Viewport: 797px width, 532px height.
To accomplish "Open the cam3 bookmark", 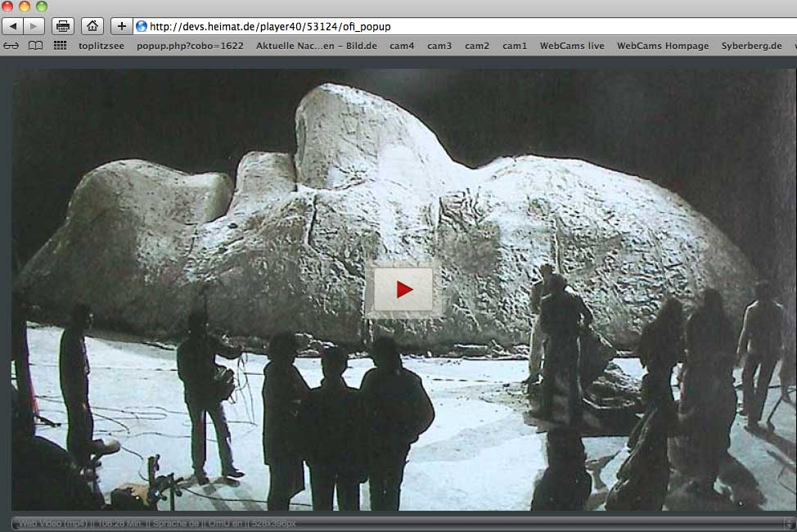I will click(439, 46).
